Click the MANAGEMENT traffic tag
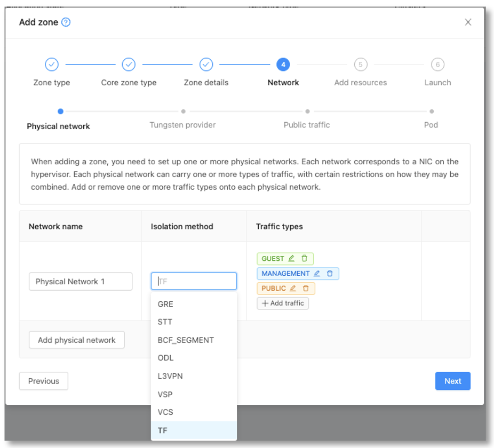Viewport: 494px width, 448px height. [x=298, y=273]
